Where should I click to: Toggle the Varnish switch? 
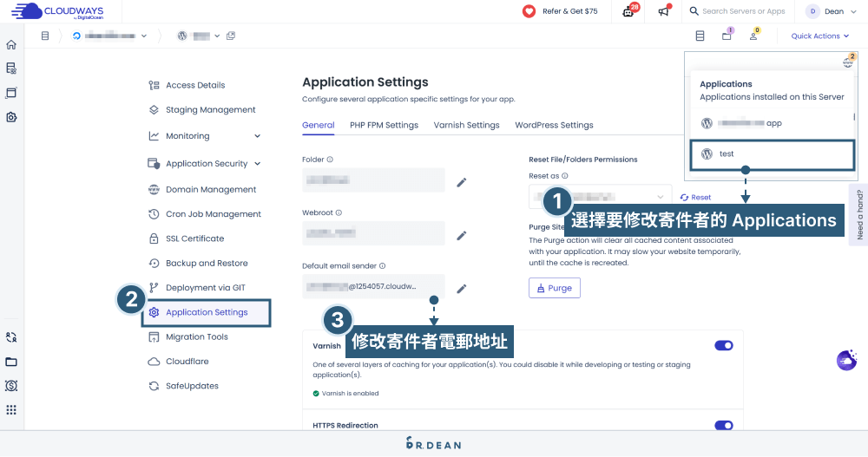tap(724, 345)
